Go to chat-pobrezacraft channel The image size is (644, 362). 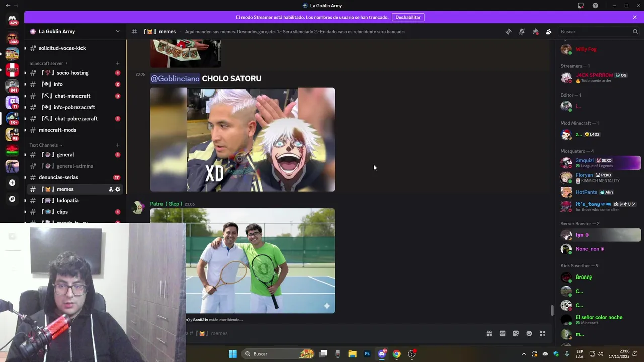74,119
